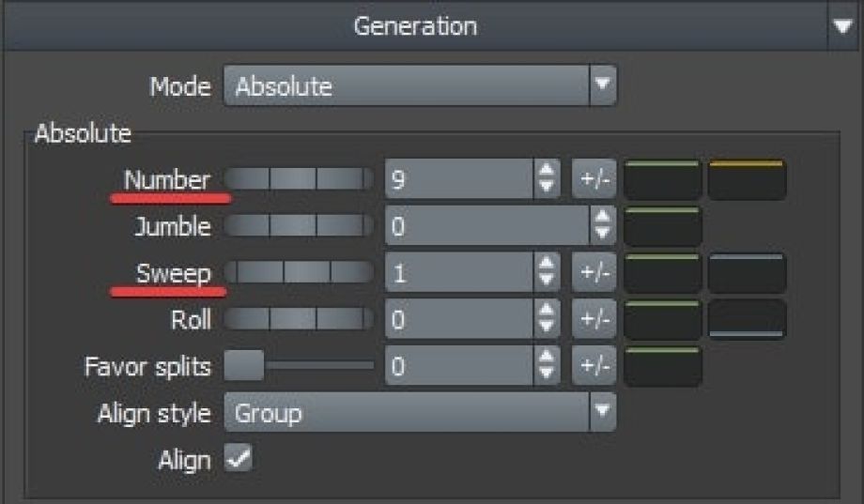Open the Align style dropdown set to Group

click(419, 413)
